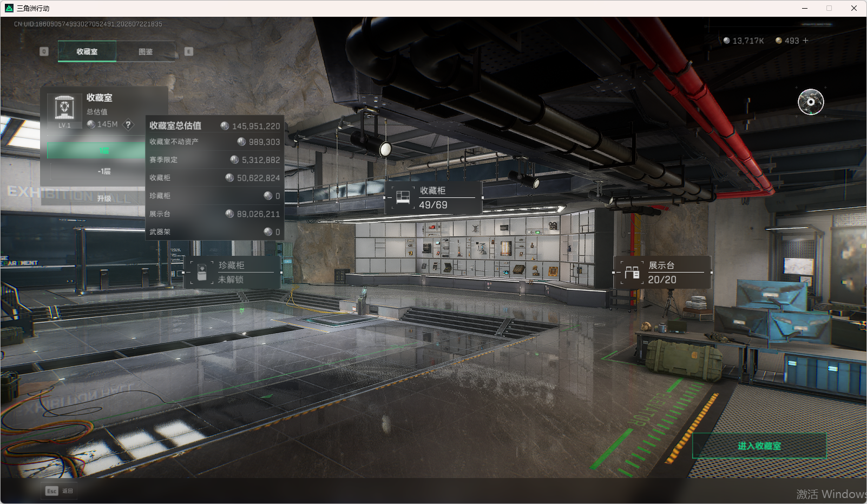Click the locked 珍藏柜 icon marker
The width and height of the screenshot is (867, 504).
(x=202, y=272)
